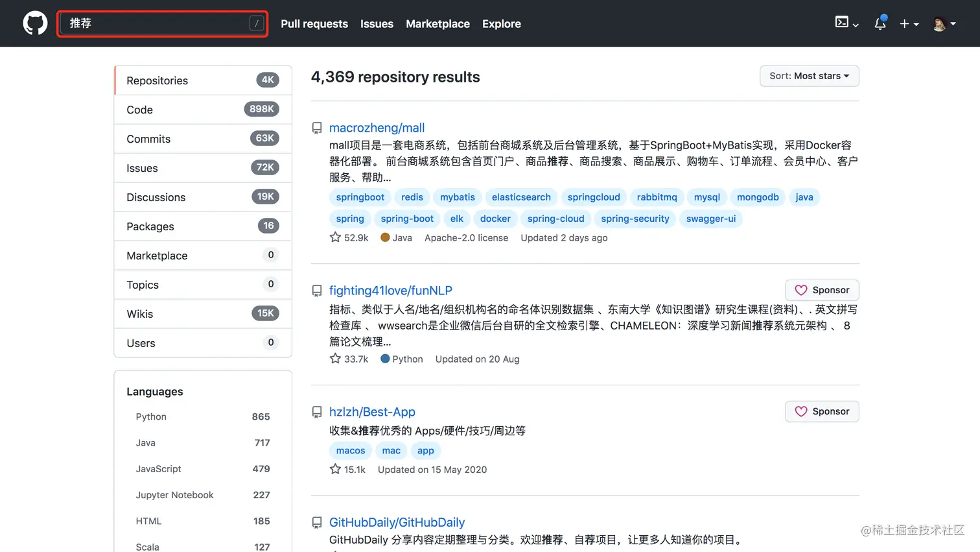980x552 pixels.
Task: Sponsor fighting41love/funNLP
Action: [x=822, y=290]
